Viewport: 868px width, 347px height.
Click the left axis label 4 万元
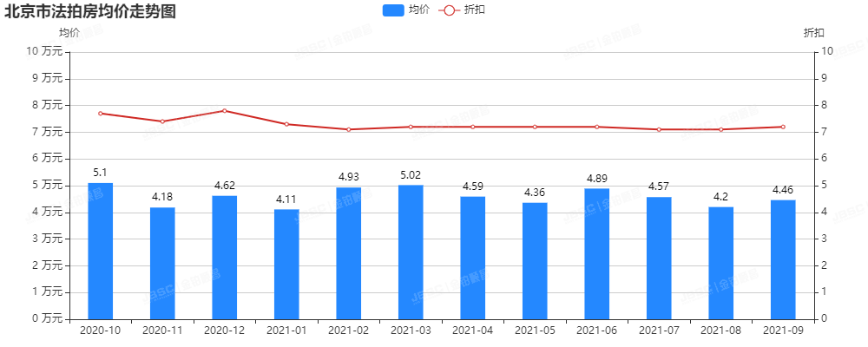click(x=47, y=212)
